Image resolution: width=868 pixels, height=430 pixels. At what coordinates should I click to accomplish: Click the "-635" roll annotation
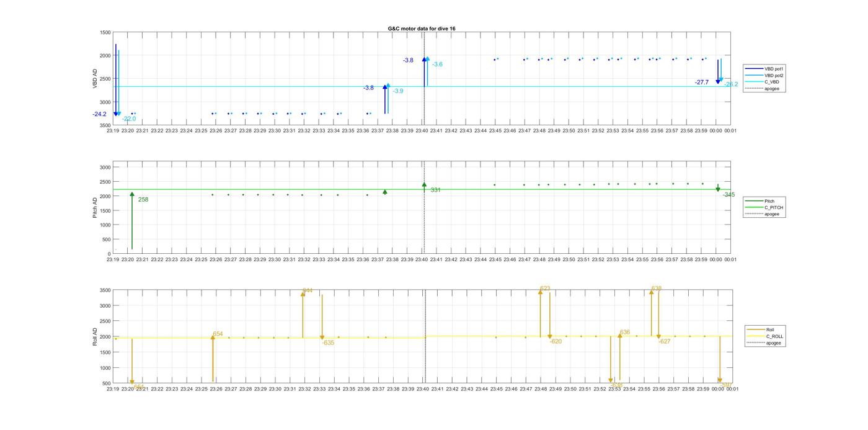coord(328,343)
